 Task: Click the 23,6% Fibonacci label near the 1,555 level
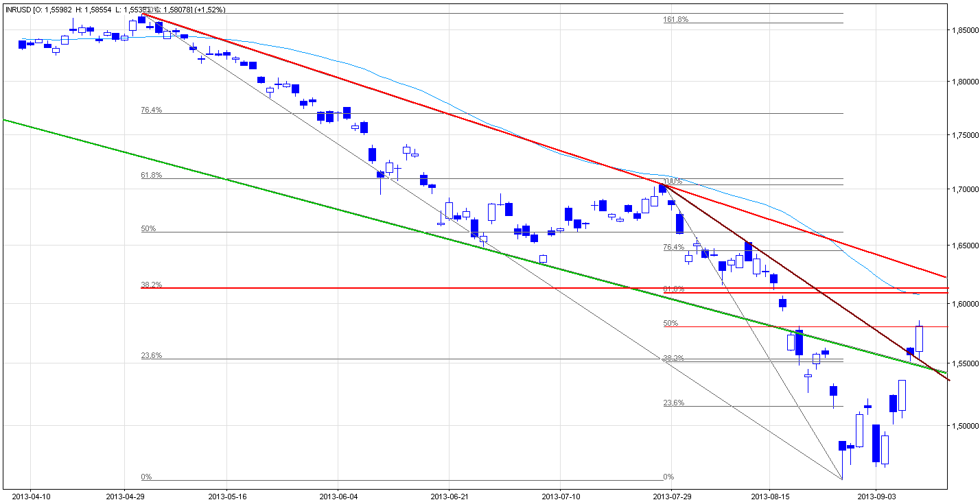point(151,355)
